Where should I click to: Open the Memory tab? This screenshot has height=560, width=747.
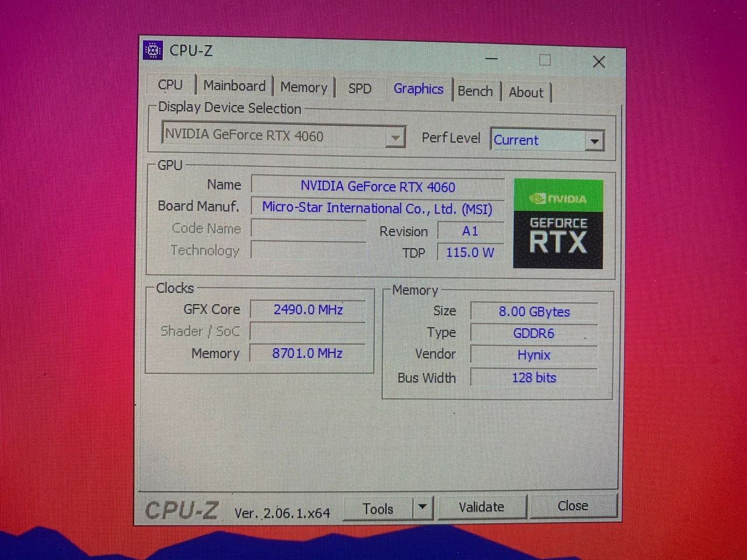(x=303, y=87)
